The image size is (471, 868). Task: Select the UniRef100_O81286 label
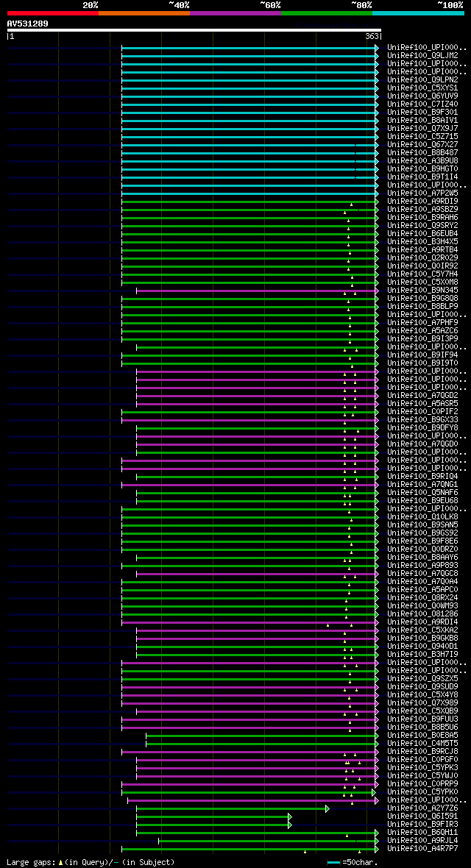[x=422, y=614]
